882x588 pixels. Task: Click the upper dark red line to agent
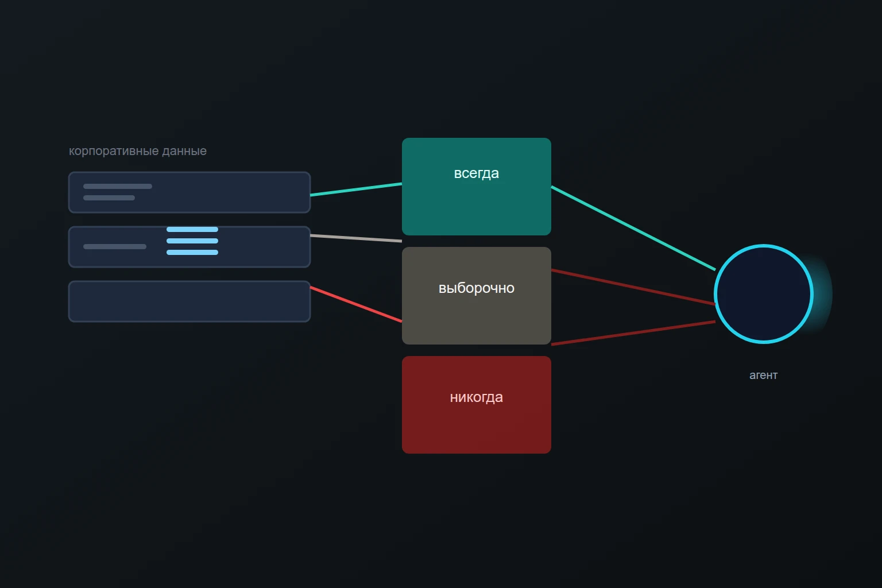click(x=633, y=287)
